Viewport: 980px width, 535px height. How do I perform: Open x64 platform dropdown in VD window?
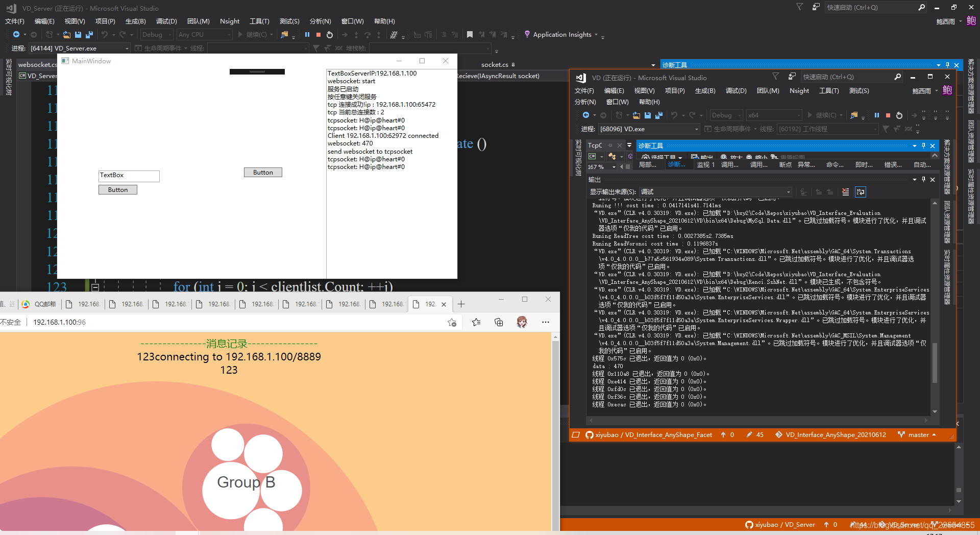pos(774,115)
